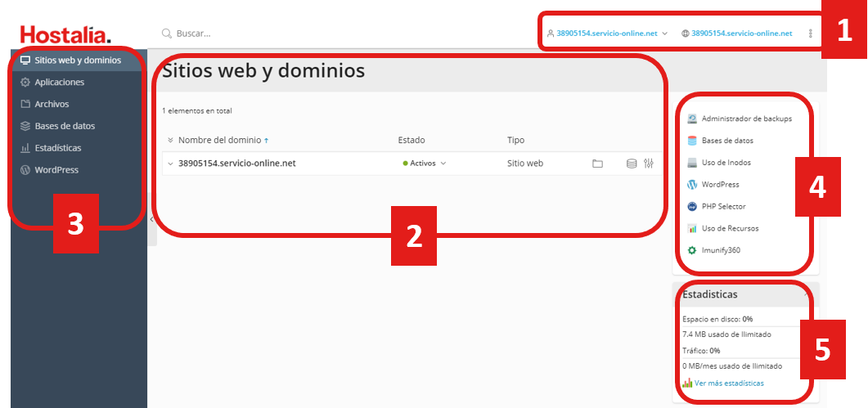The width and height of the screenshot is (868, 408).
Task: Click the globe subscription icon in header
Action: 686,34
